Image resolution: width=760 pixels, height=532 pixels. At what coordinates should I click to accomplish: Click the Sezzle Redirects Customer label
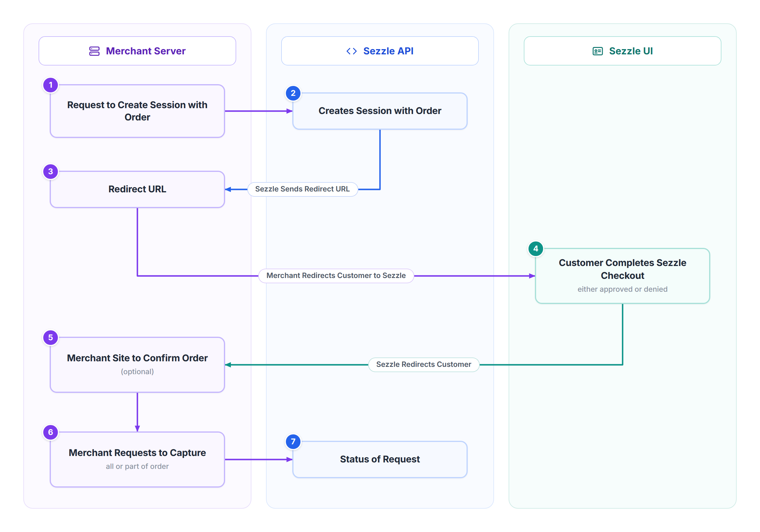click(424, 365)
